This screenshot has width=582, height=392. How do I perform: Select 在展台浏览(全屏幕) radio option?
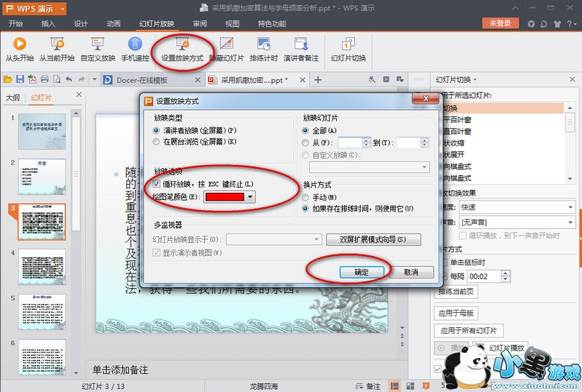(156, 142)
